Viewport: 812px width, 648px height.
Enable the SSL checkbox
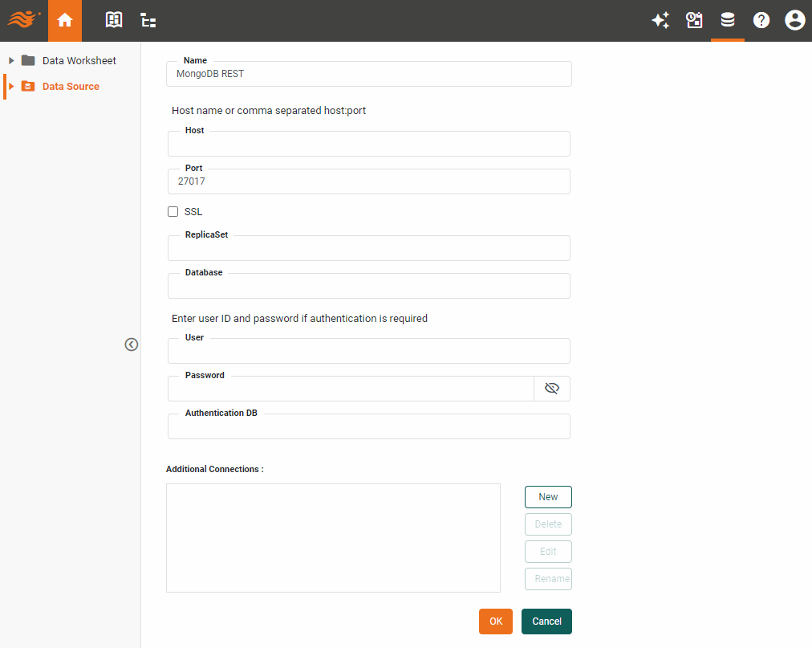(173, 211)
